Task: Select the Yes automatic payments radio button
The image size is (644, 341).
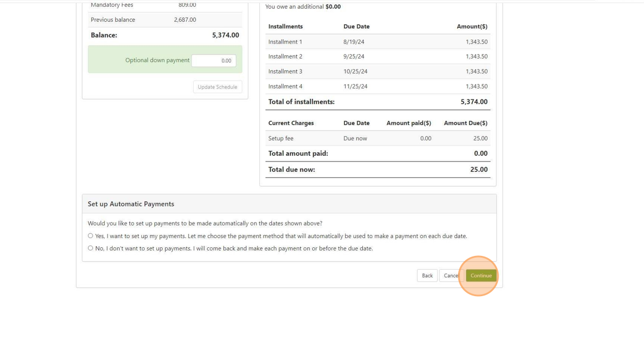Action: point(90,236)
